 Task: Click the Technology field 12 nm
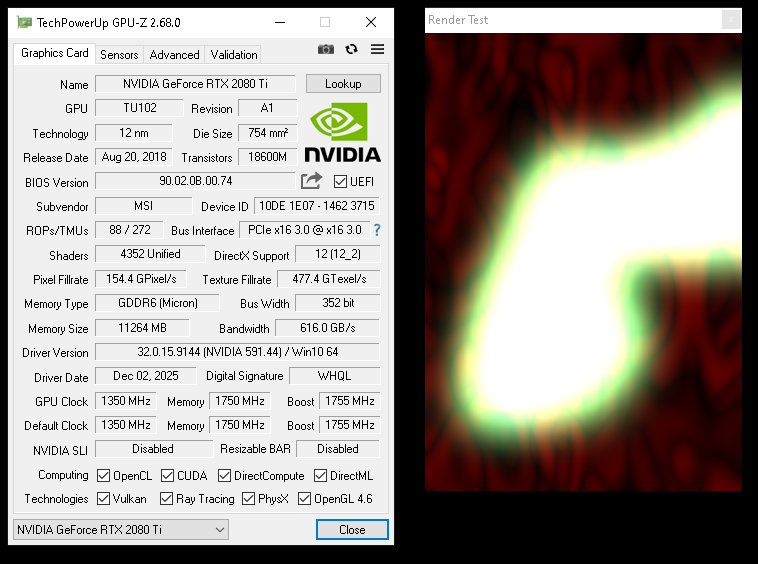pyautogui.click(x=134, y=133)
